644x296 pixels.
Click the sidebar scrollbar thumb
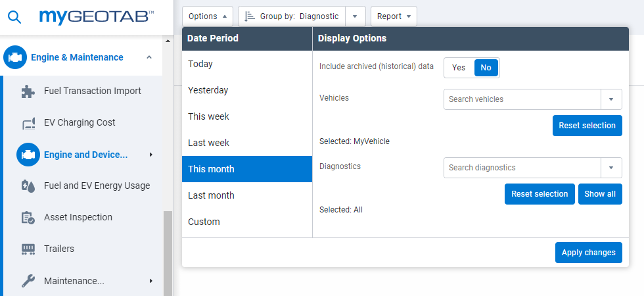point(168,254)
